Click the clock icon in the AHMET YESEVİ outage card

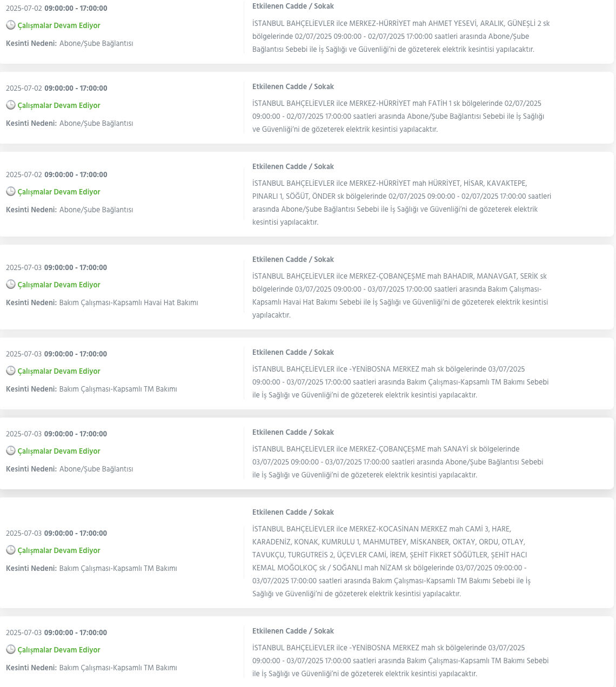10,25
